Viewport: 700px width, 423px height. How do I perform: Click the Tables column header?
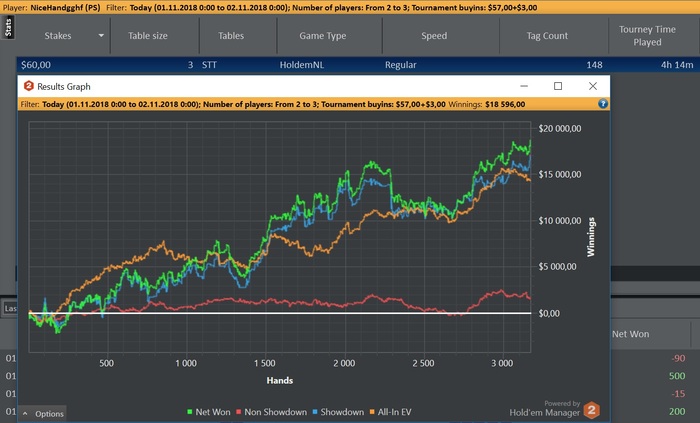pyautogui.click(x=231, y=36)
